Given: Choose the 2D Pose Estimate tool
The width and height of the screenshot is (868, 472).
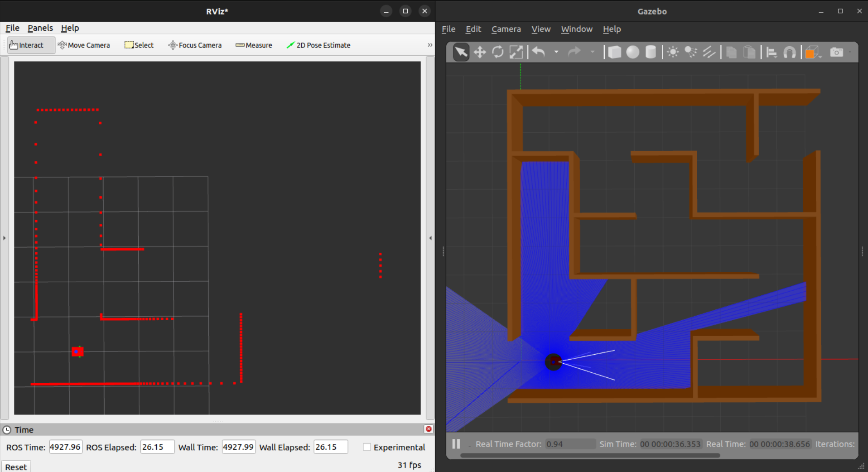Looking at the screenshot, I should click(318, 45).
